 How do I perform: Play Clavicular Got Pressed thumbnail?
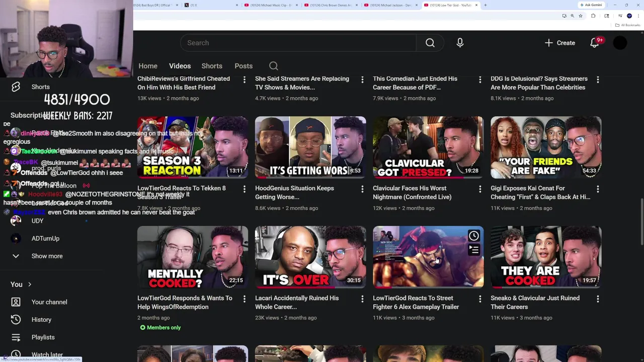[428, 147]
